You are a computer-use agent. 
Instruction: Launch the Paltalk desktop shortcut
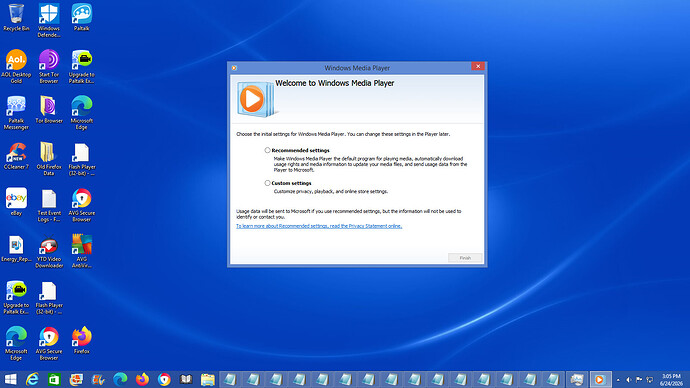[81, 18]
